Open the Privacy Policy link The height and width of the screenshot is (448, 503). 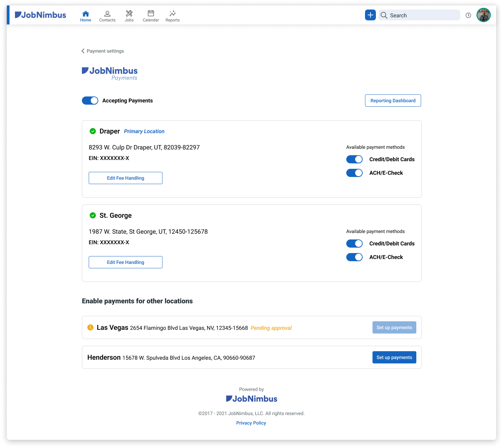(x=251, y=423)
